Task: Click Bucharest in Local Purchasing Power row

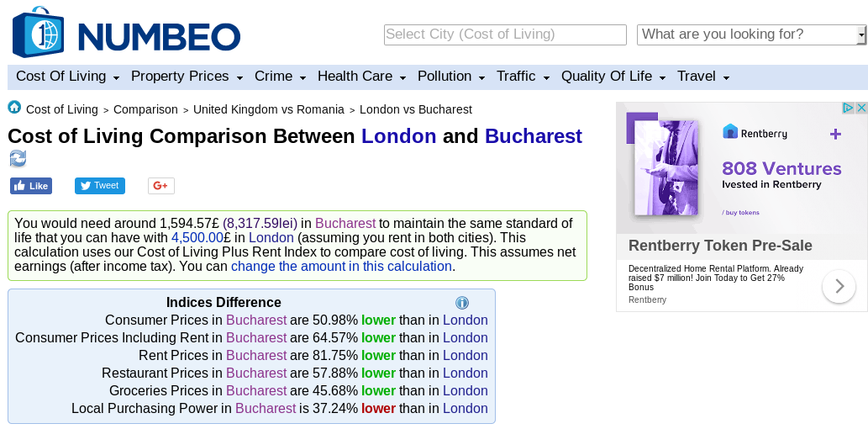Action: tap(266, 409)
